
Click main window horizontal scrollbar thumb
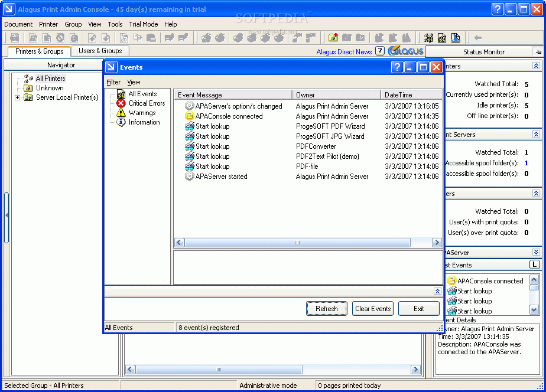click(219, 370)
